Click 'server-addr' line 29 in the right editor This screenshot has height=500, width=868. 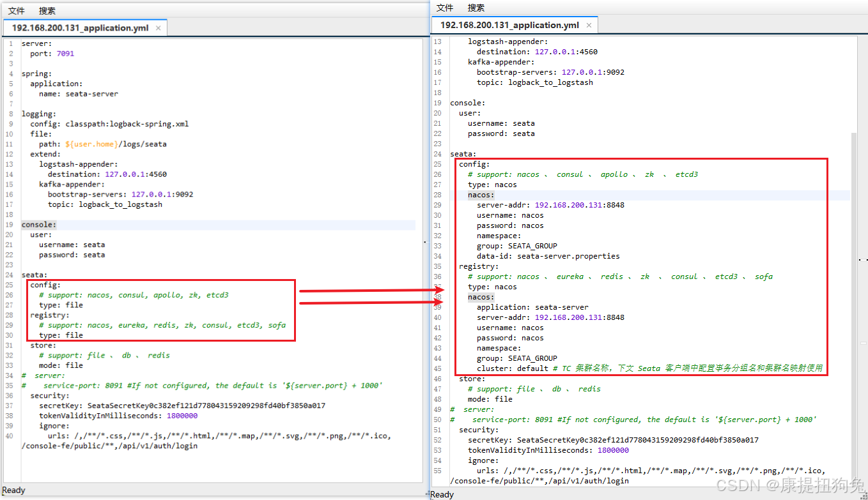pyautogui.click(x=550, y=205)
